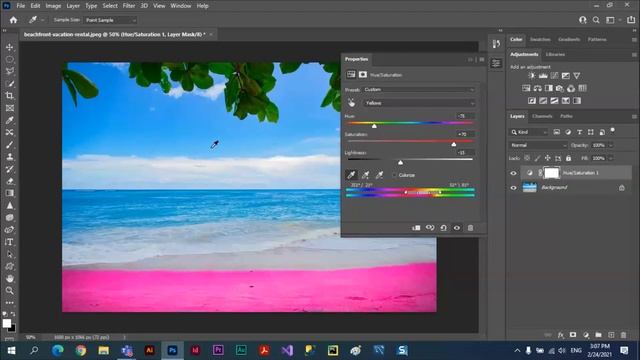Select the Clone Stamp tool
This screenshot has height=360, width=640.
pyautogui.click(x=9, y=157)
